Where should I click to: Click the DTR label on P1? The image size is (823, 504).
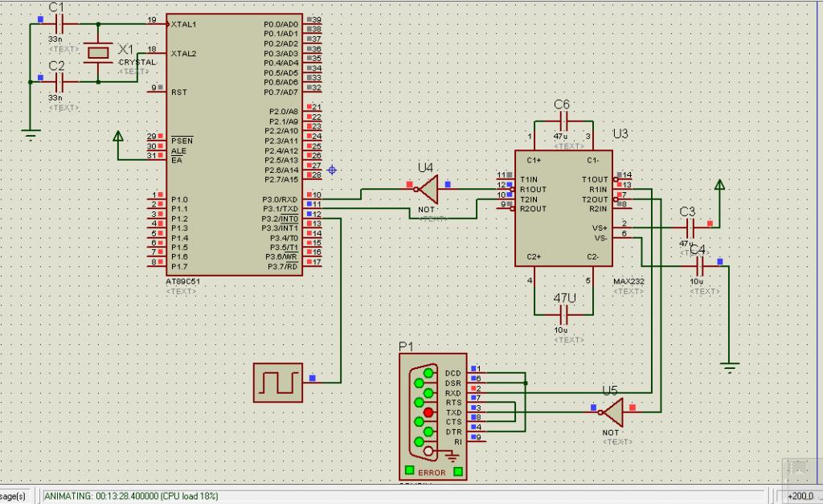tap(453, 432)
